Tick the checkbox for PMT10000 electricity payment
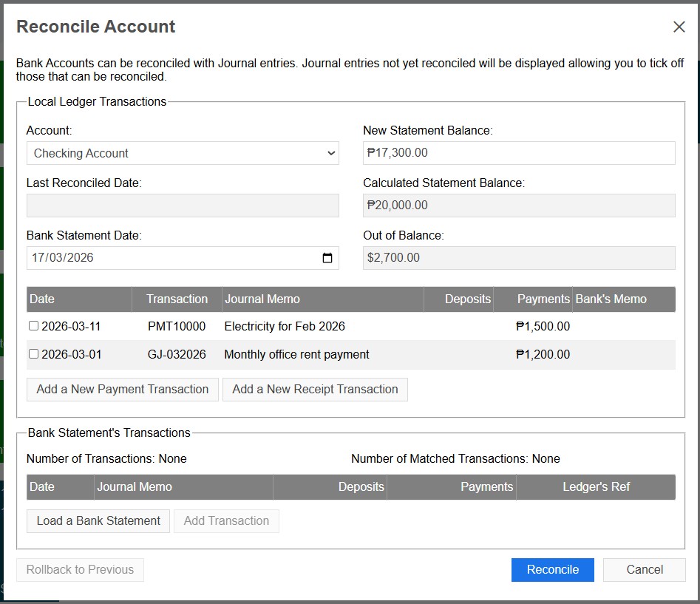This screenshot has height=604, width=700. click(x=33, y=325)
